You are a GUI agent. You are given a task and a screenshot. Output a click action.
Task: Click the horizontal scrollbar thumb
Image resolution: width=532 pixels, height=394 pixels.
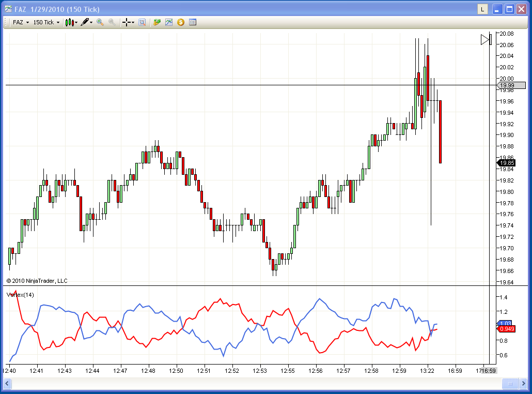point(510,384)
